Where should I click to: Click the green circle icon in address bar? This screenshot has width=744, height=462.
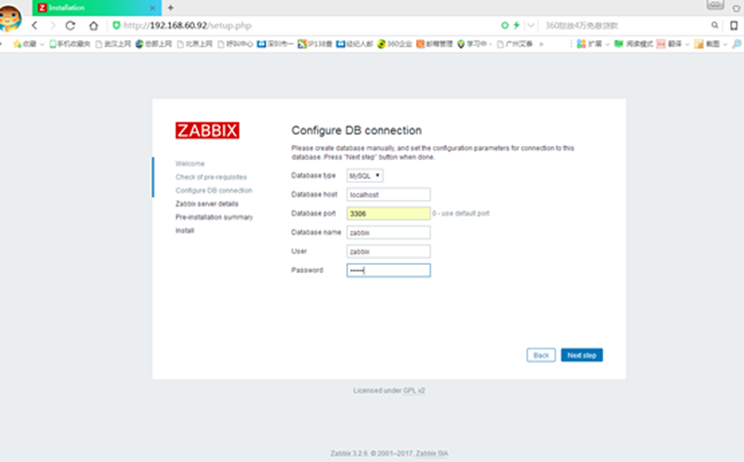point(505,25)
